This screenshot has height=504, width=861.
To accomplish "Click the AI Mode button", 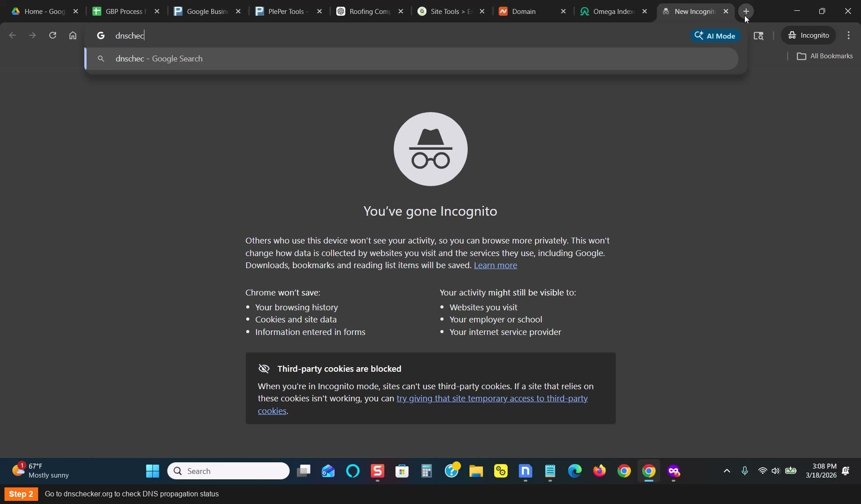I will [715, 35].
